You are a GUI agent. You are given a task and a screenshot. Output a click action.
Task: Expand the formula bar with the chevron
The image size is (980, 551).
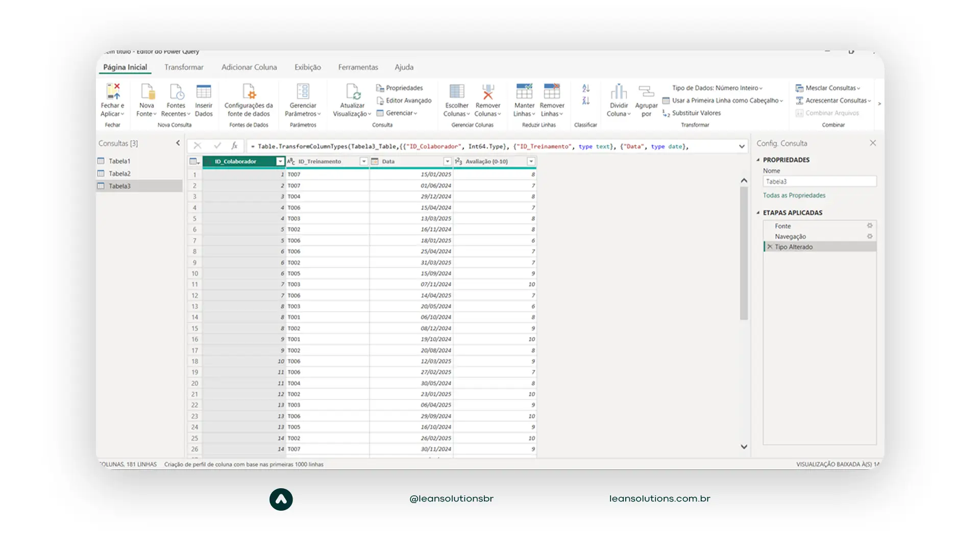click(x=742, y=146)
